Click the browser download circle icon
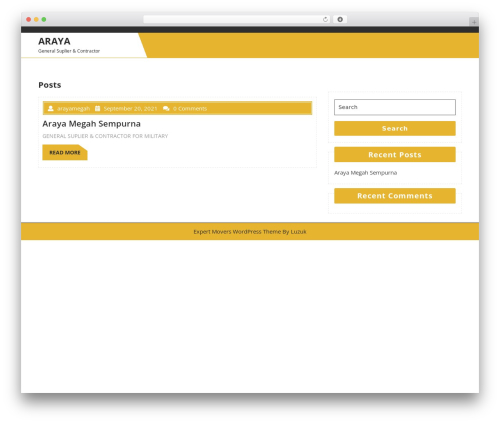Screen dimensions: 500x423 (340, 19)
